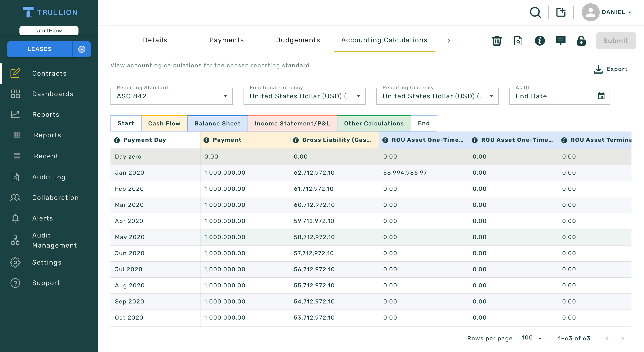
Task: Click the info icon in the toolbar
Action: (540, 41)
